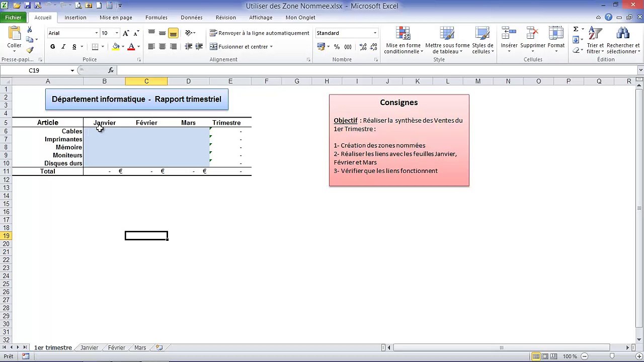
Task: Click the decrease decimal places icon
Action: 373,47
